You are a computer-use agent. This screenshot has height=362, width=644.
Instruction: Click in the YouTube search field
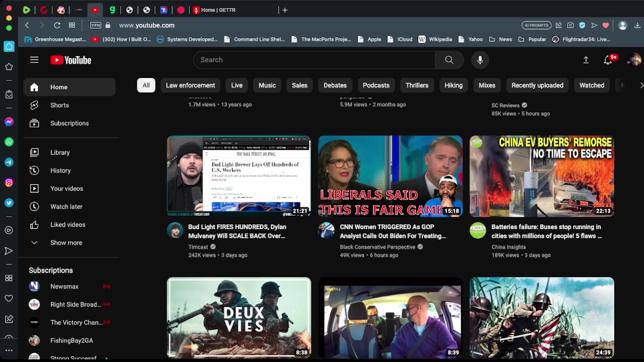(x=314, y=60)
